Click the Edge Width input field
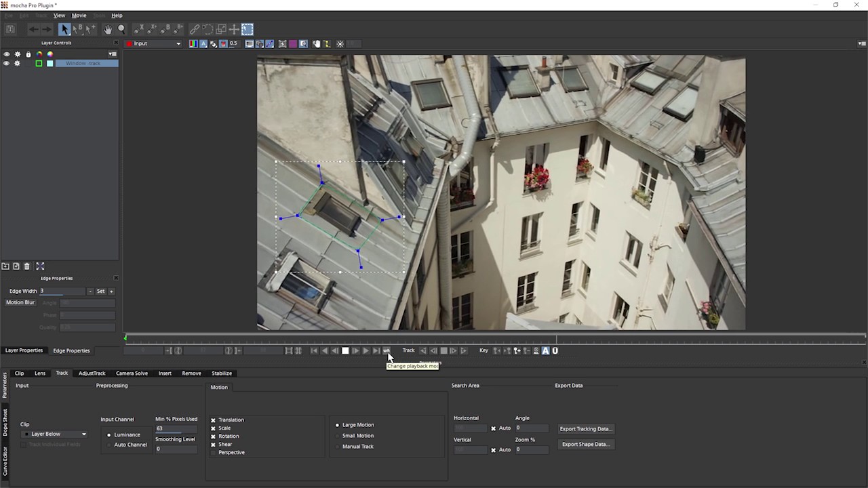The width and height of the screenshot is (868, 488). [x=62, y=291]
